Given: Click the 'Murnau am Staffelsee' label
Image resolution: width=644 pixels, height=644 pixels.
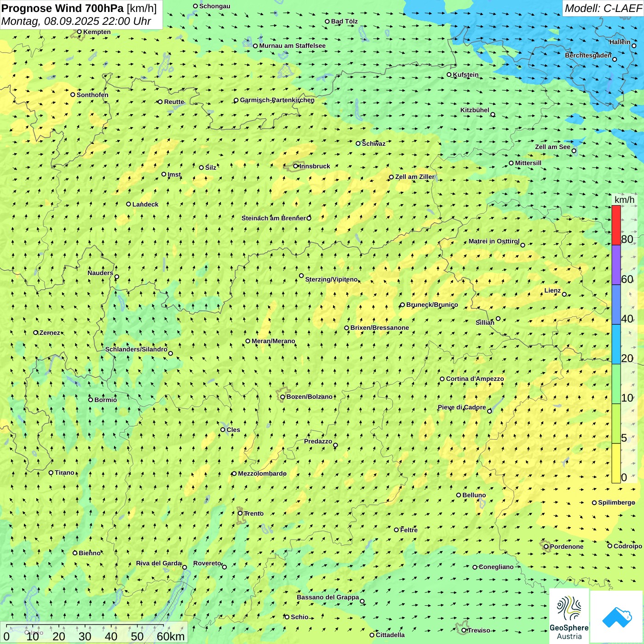Looking at the screenshot, I should point(292,46).
